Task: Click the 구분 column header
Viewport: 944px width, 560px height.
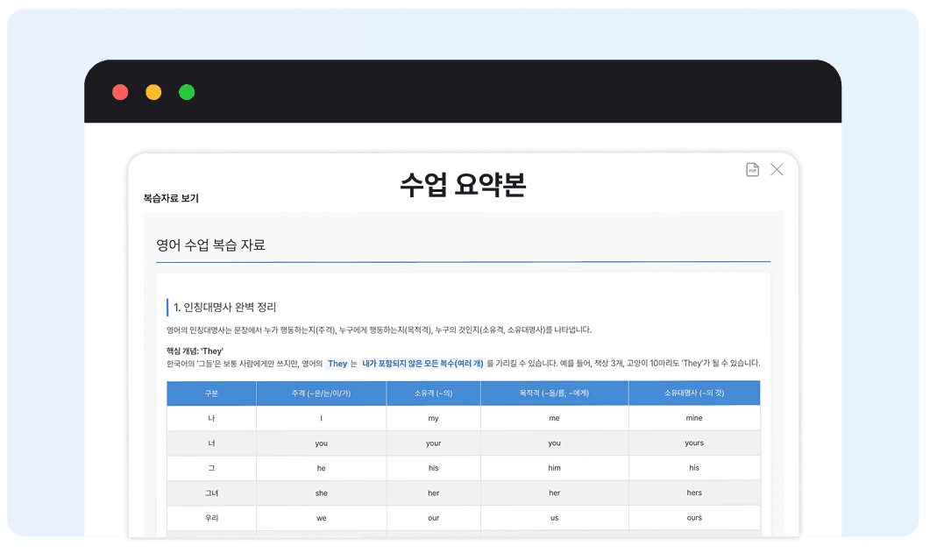Action: point(211,393)
